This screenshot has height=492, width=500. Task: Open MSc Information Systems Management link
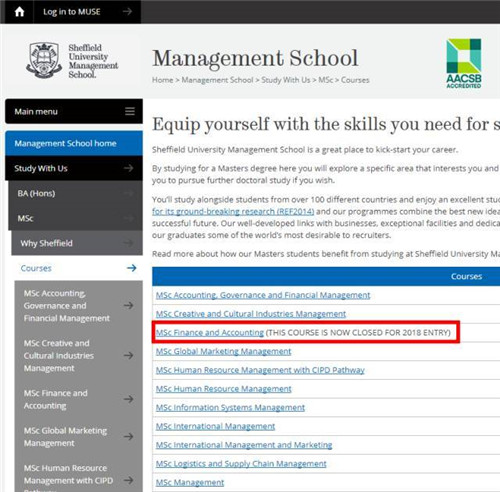point(230,407)
